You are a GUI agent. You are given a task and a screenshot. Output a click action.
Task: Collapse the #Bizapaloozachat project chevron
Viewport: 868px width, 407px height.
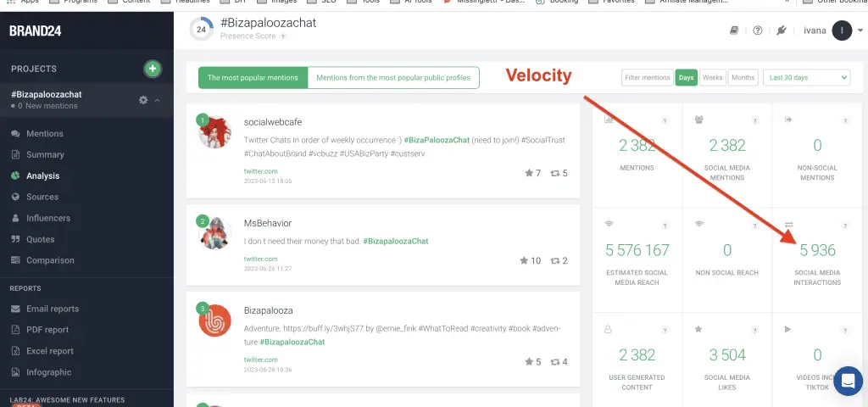[157, 100]
